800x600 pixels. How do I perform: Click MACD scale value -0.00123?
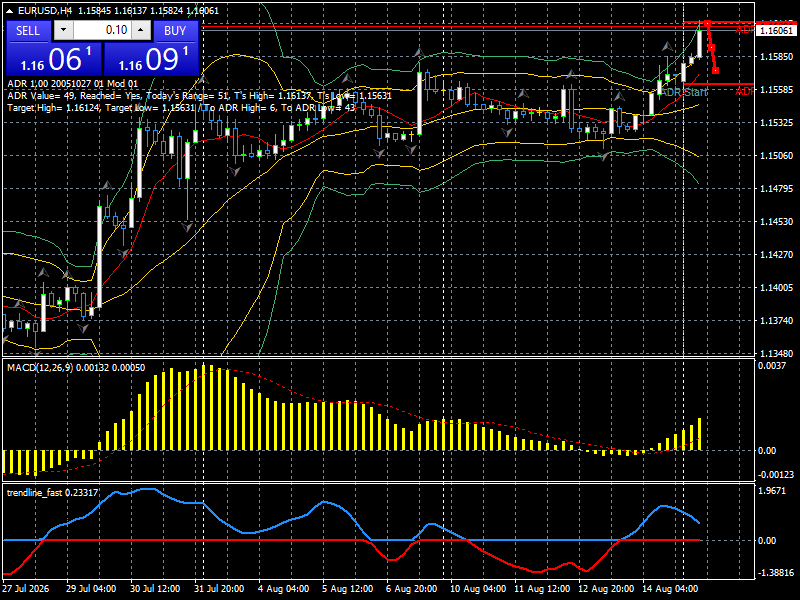[x=776, y=474]
